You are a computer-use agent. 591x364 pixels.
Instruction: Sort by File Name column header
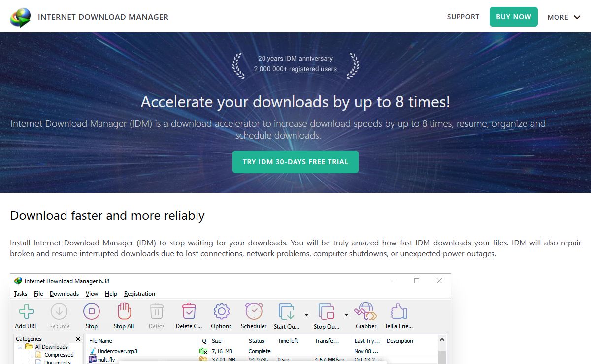143,341
